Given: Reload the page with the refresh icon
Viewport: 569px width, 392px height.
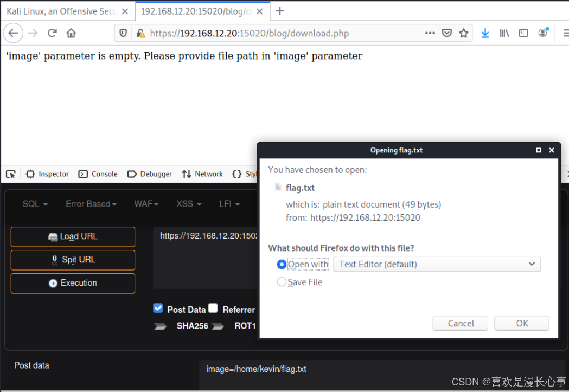Looking at the screenshot, I should click(x=52, y=33).
